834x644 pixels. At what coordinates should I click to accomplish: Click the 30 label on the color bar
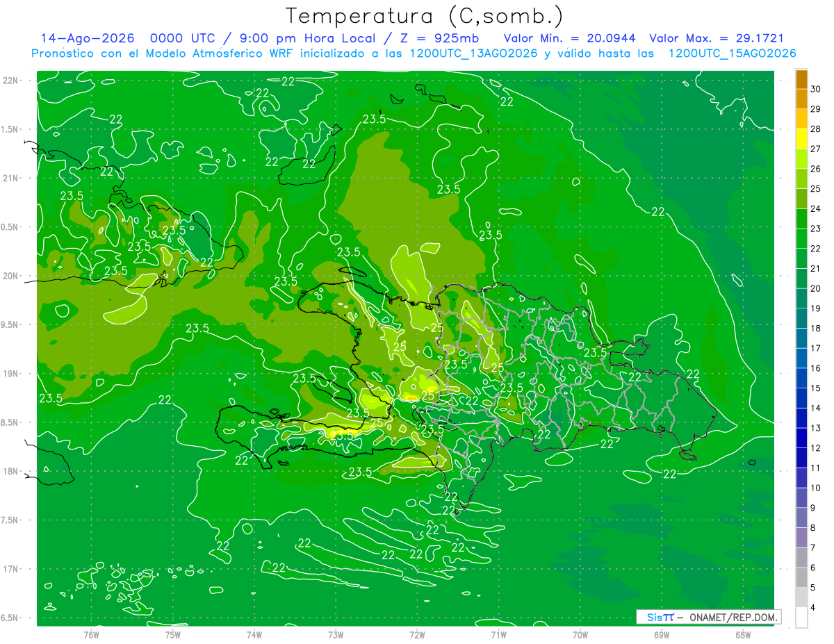click(816, 89)
